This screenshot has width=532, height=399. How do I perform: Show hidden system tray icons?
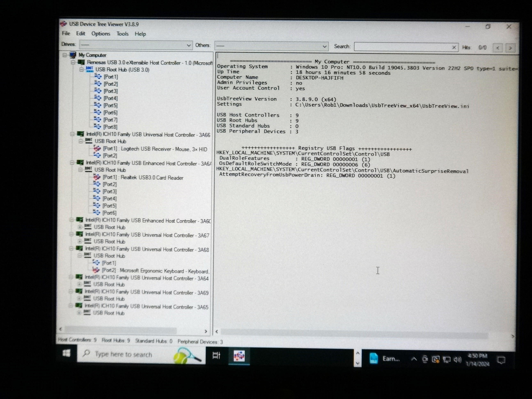click(414, 359)
